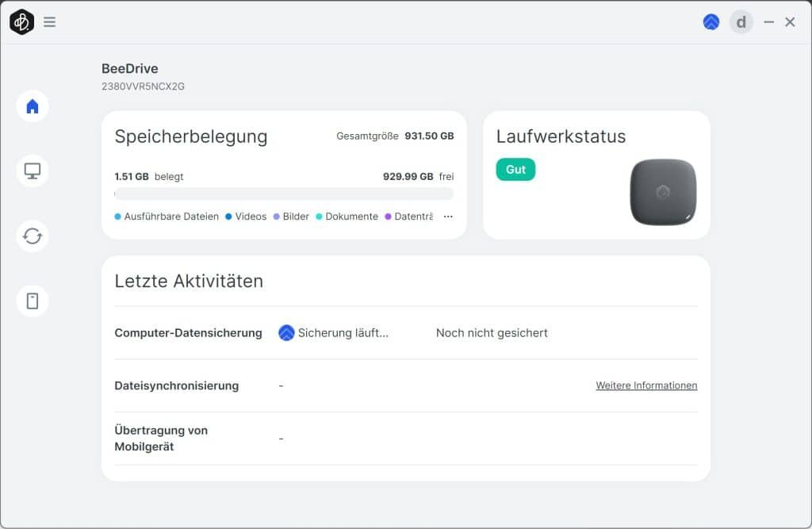The height and width of the screenshot is (529, 812).
Task: Select the computer backup sidebar icon
Action: pyautogui.click(x=32, y=171)
